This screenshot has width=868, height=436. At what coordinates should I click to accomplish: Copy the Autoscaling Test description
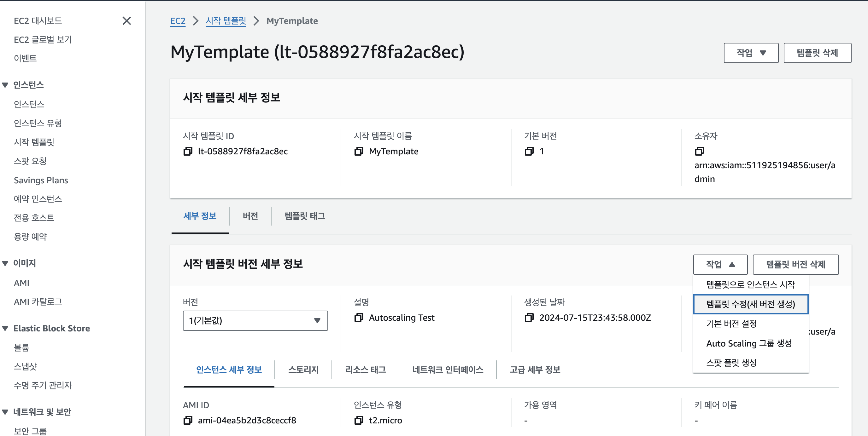(359, 318)
